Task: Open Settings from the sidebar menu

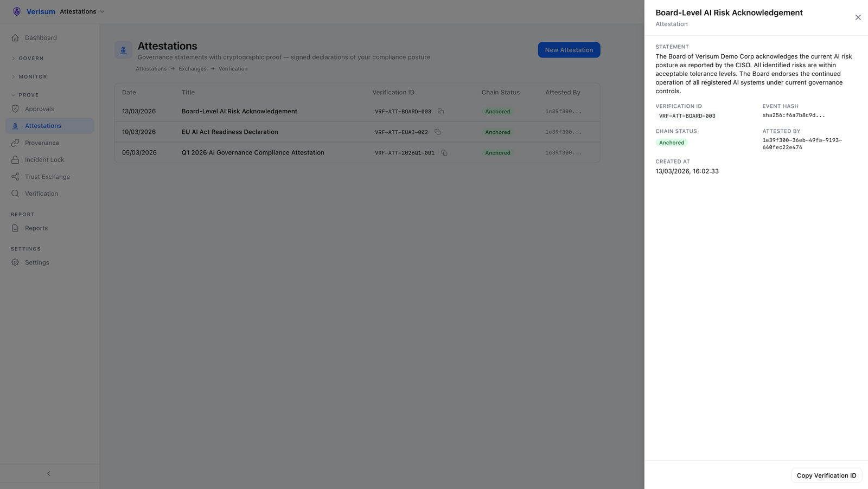Action: coord(37,262)
